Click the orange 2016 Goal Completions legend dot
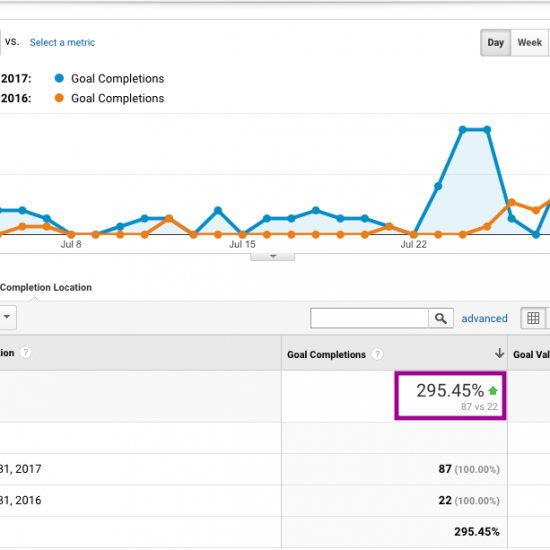This screenshot has width=550, height=550. pyautogui.click(x=59, y=98)
